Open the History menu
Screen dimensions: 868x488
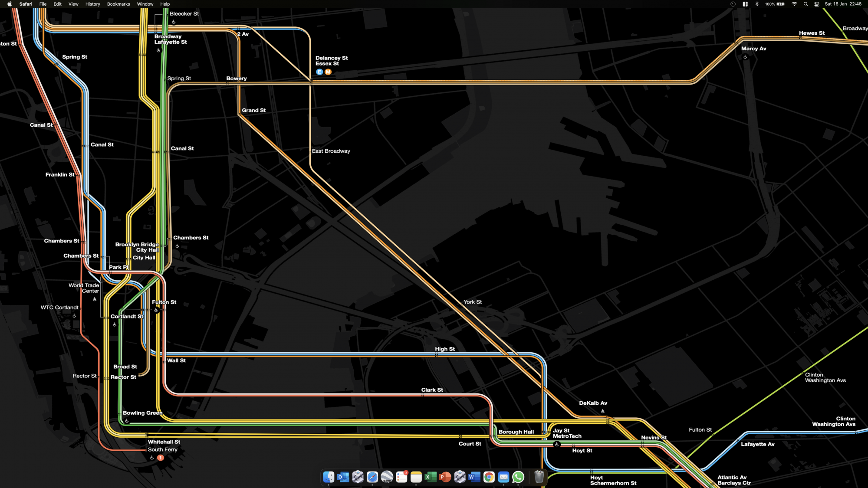point(92,4)
